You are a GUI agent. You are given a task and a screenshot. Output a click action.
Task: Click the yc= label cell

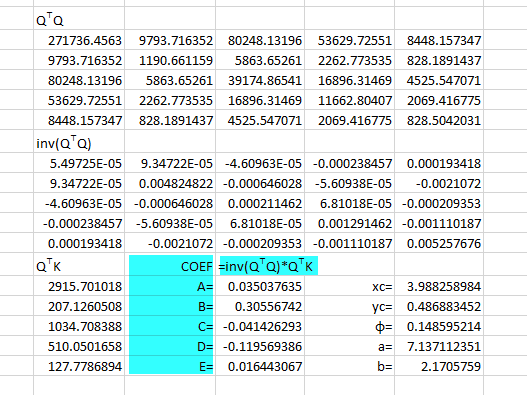click(x=350, y=307)
